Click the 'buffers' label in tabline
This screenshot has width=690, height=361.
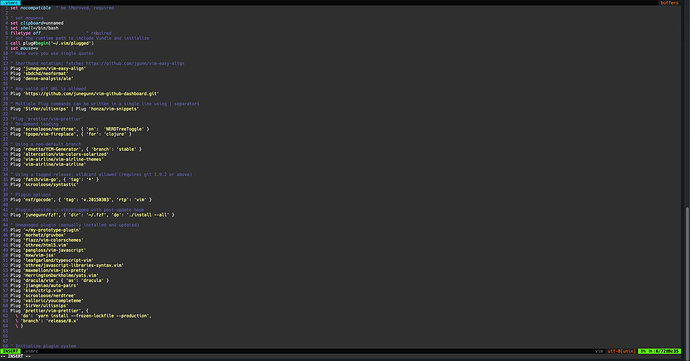point(669,3)
